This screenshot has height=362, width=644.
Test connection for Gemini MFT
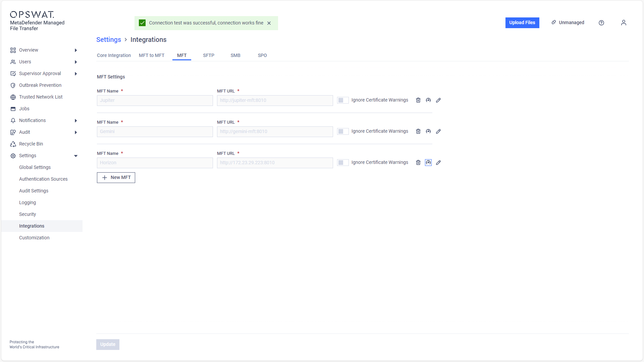click(428, 131)
